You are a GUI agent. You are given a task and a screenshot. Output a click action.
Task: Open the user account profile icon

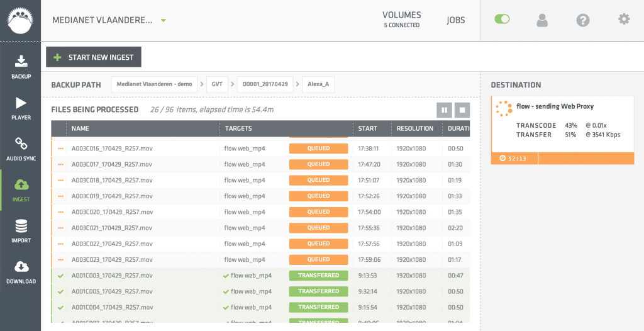tap(542, 20)
